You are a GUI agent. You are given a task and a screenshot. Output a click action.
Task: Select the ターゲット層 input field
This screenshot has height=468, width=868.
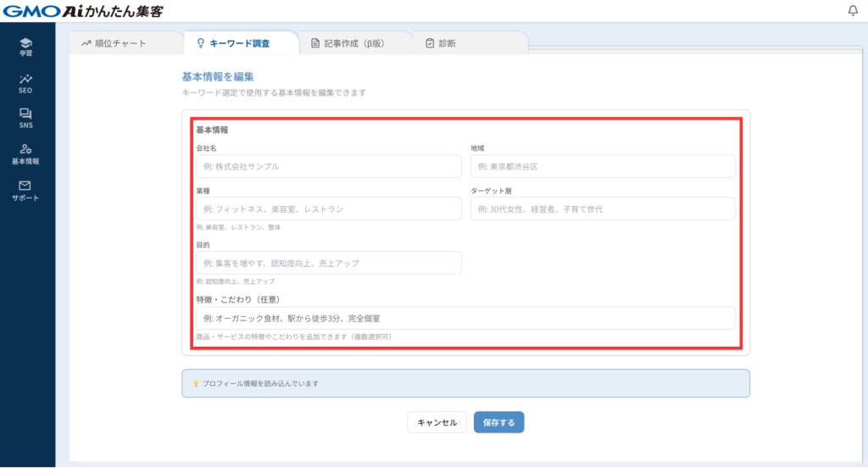[603, 209]
